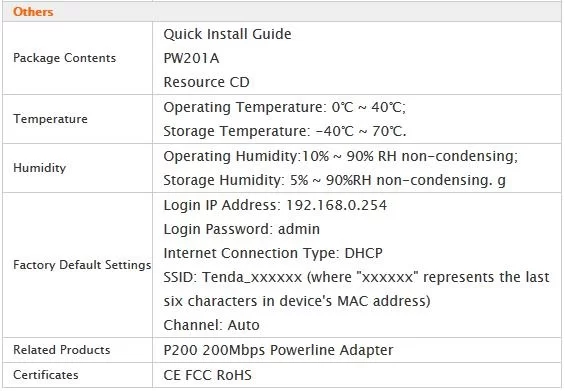Image resolution: width=565 pixels, height=391 pixels.
Task: Select the Temperature row label
Action: pyautogui.click(x=50, y=119)
